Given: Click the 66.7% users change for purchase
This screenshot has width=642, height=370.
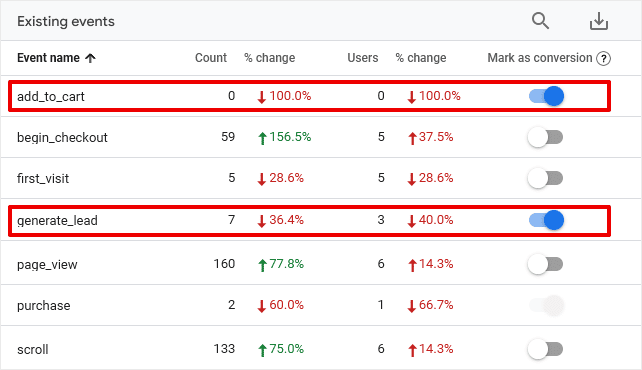Looking at the screenshot, I should pyautogui.click(x=430, y=305).
